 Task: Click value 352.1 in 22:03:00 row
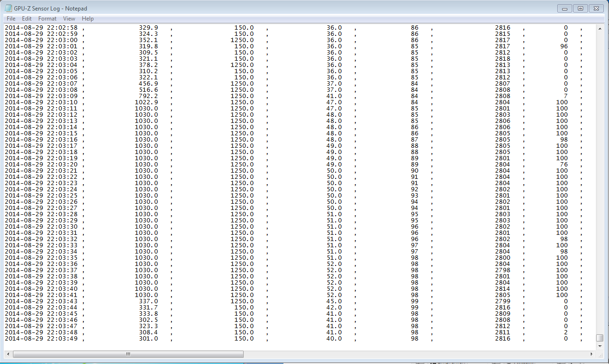pyautogui.click(x=148, y=40)
